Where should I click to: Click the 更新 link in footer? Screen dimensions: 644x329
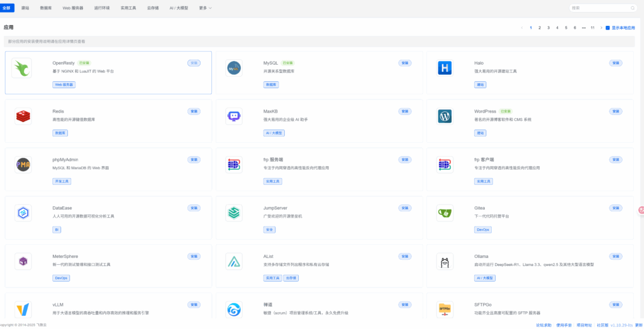pyautogui.click(x=639, y=325)
